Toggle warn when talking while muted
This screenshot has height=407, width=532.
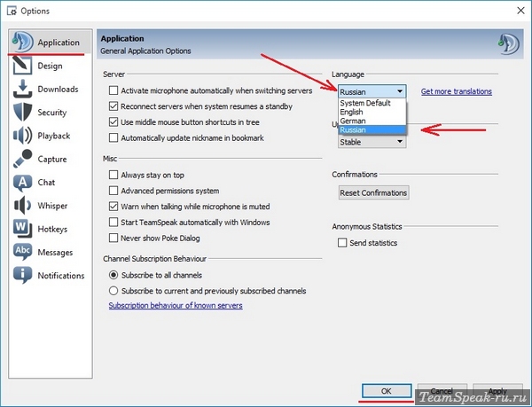tap(113, 207)
